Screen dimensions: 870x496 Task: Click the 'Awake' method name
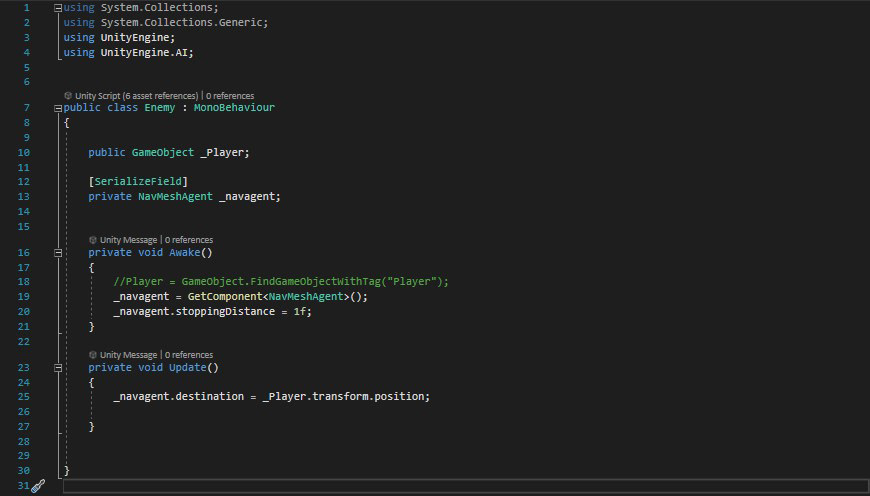pyautogui.click(x=184, y=252)
